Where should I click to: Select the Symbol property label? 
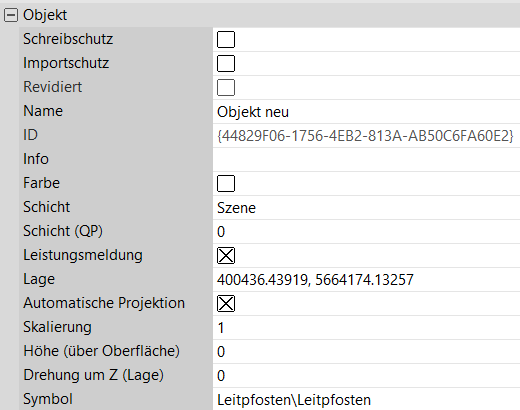tap(48, 399)
